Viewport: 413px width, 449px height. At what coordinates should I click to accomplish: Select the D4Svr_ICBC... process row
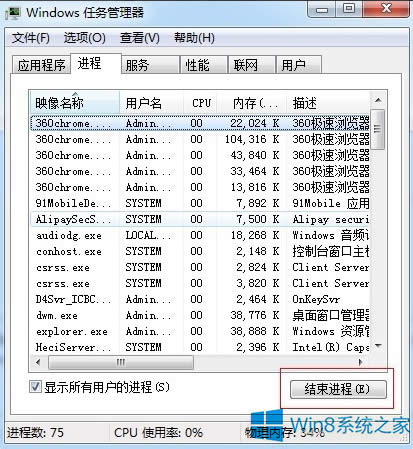(200, 299)
